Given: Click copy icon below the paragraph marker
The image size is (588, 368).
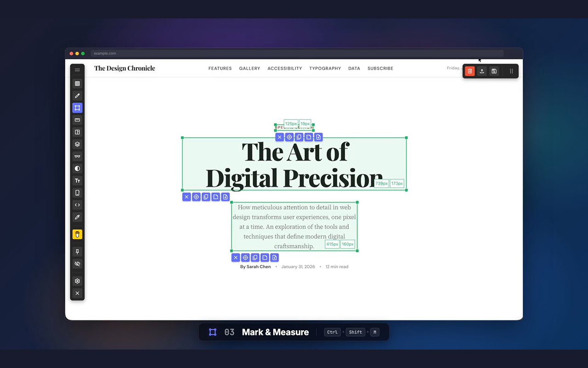Looking at the screenshot, I should tap(255, 258).
